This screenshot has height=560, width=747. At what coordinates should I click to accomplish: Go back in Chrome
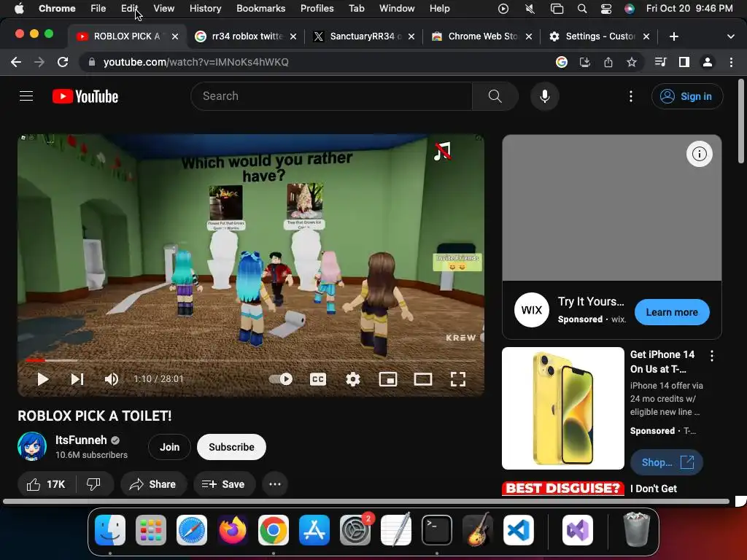(x=16, y=63)
